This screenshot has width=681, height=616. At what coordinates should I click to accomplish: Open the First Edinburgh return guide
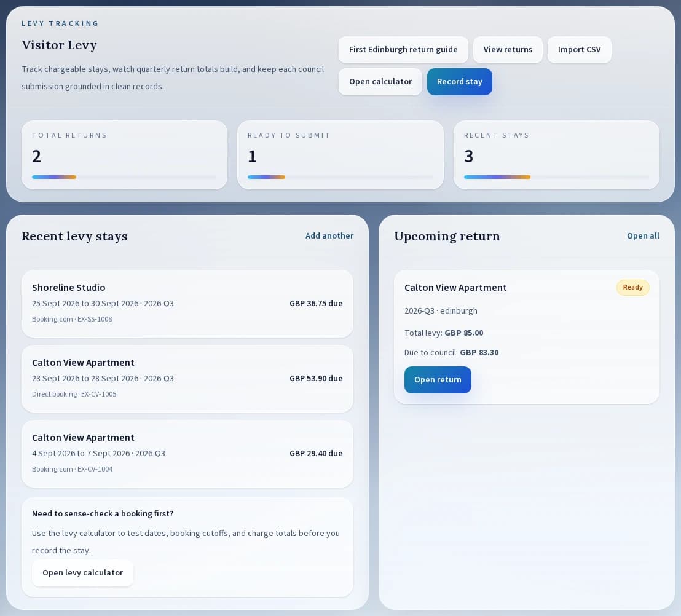point(403,50)
